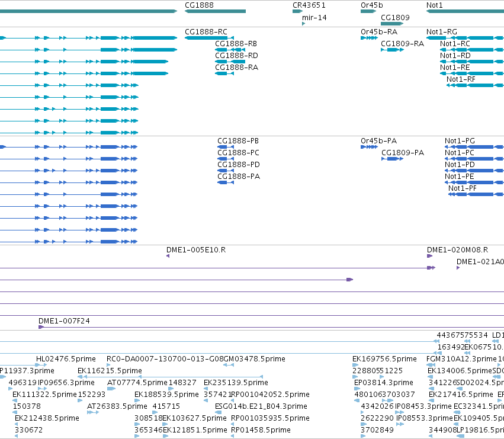504x439 pixels.
Task: Open EST feature 2622290
Action: pyautogui.click(x=364, y=424)
